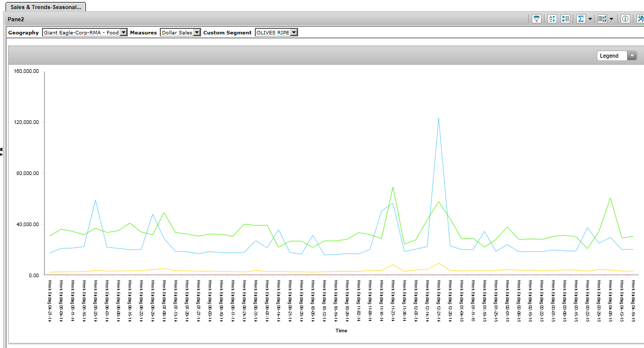Open the Geography dropdown

[x=124, y=32]
